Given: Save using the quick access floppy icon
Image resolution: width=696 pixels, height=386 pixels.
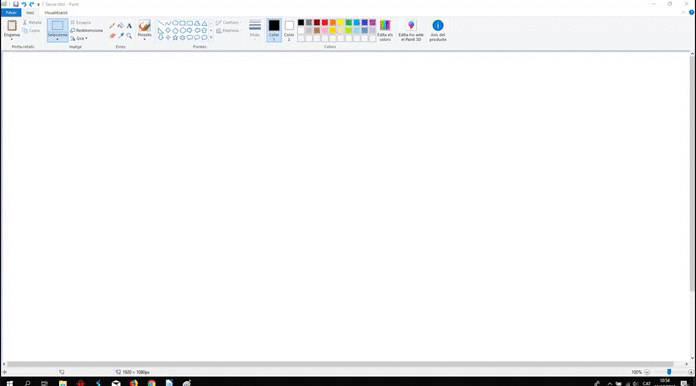Looking at the screenshot, I should click(x=16, y=4).
